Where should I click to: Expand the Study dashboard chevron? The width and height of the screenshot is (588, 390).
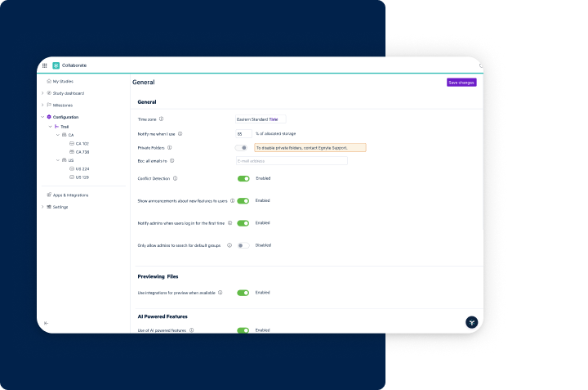42,93
